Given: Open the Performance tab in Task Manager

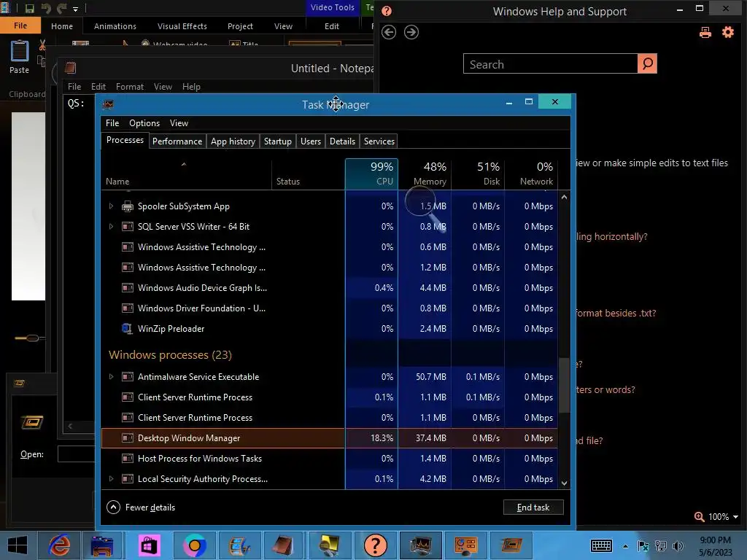Looking at the screenshot, I should tap(177, 141).
